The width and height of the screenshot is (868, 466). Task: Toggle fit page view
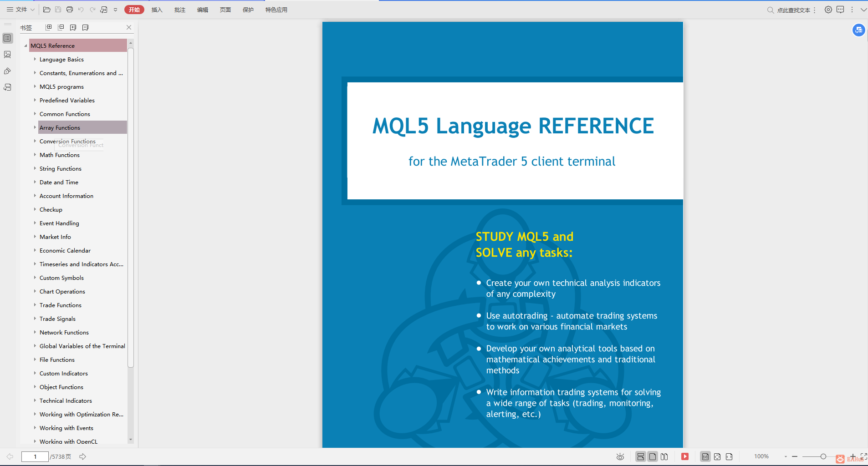click(x=717, y=456)
